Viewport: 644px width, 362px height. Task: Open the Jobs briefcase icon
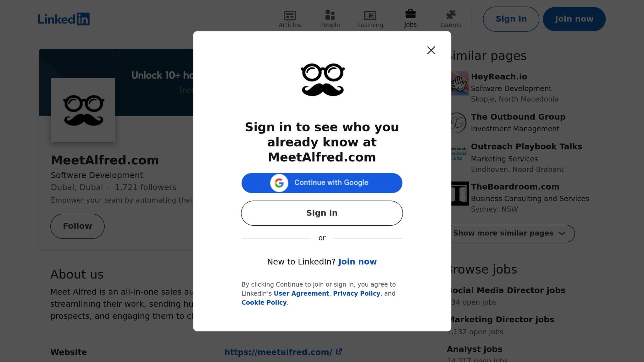click(x=410, y=14)
